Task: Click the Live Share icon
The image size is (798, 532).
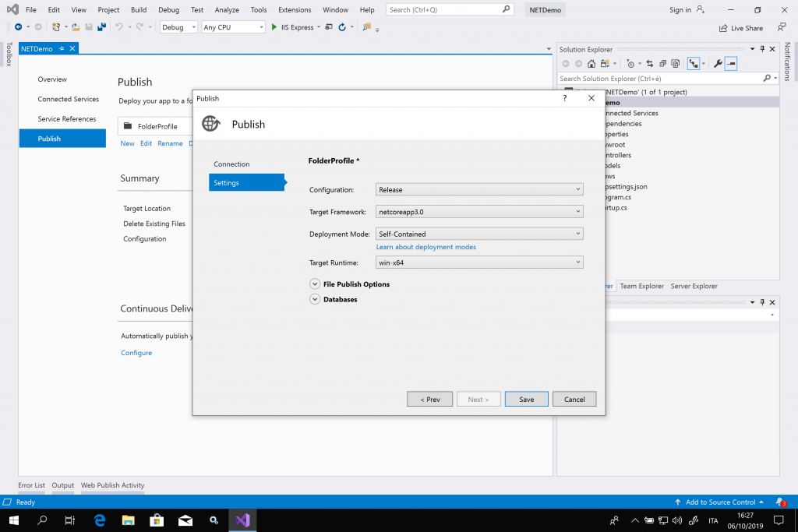Action: click(723, 28)
